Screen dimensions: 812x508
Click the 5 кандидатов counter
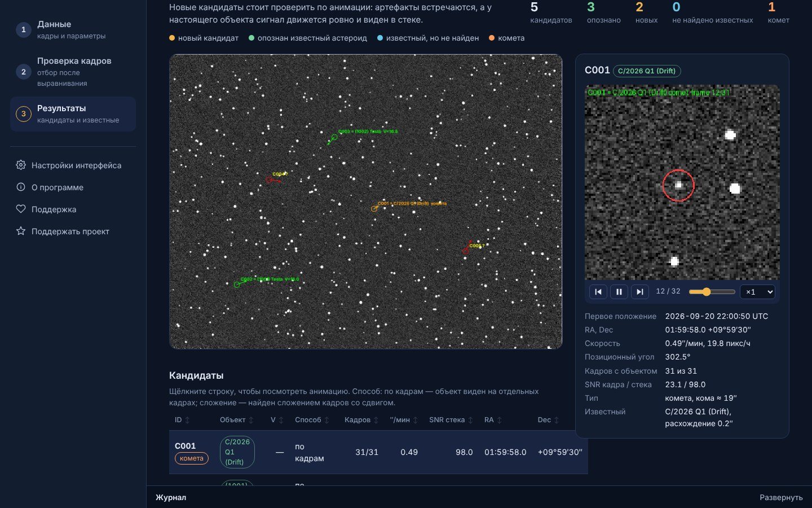[551, 13]
